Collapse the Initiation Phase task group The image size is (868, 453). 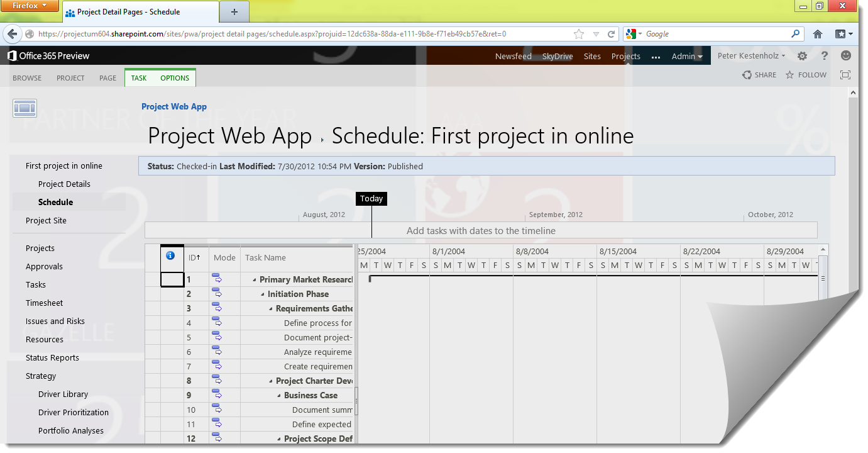point(263,294)
